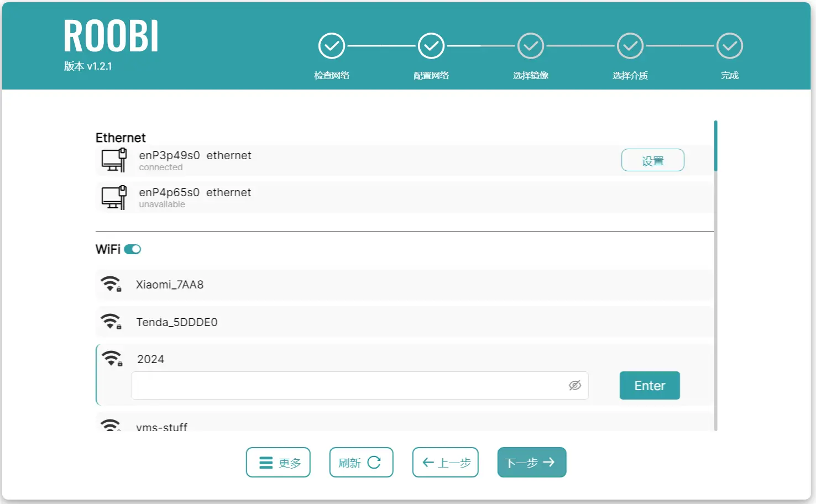Select the Xiaomi_7AA8 network name
The height and width of the screenshot is (504, 816).
(170, 285)
